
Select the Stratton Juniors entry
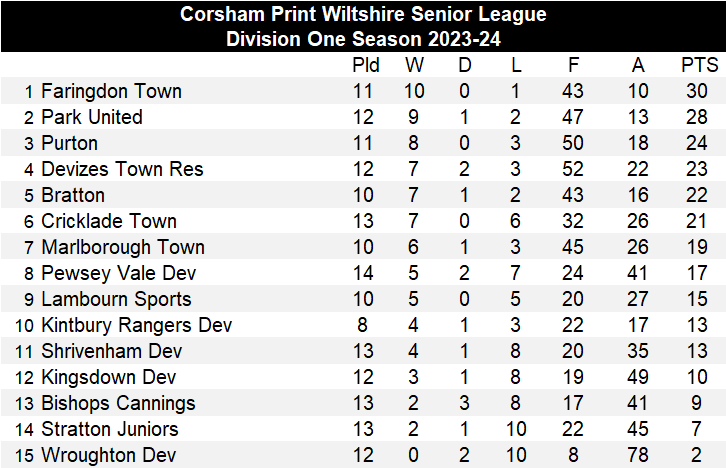coord(110,429)
